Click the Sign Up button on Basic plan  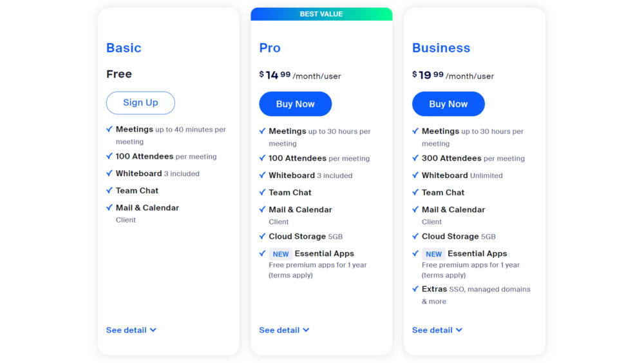(x=140, y=103)
